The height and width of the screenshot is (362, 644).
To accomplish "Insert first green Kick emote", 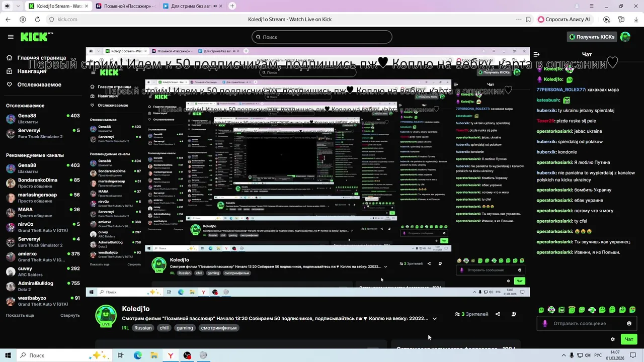I will click(x=541, y=310).
